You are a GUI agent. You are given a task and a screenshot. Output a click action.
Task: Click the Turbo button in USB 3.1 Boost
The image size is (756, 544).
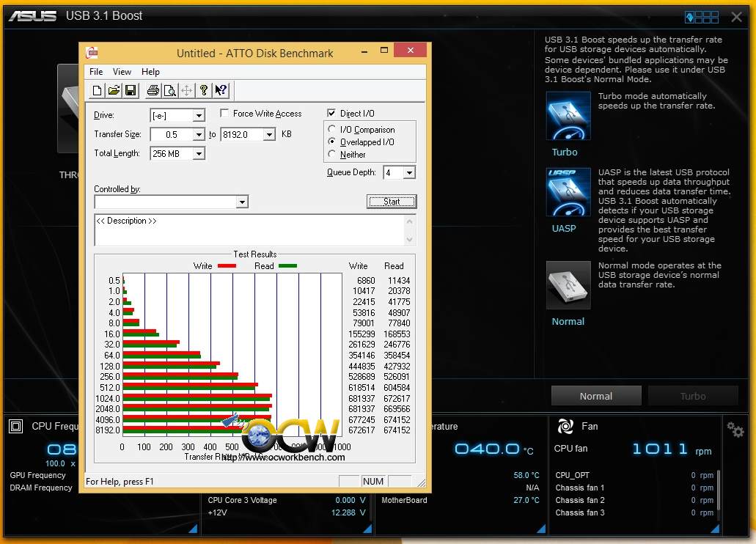tap(693, 396)
